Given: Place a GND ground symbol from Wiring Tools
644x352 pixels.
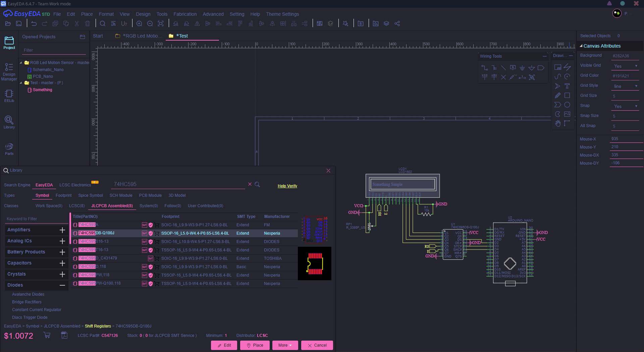Looking at the screenshot, I should (522, 68).
